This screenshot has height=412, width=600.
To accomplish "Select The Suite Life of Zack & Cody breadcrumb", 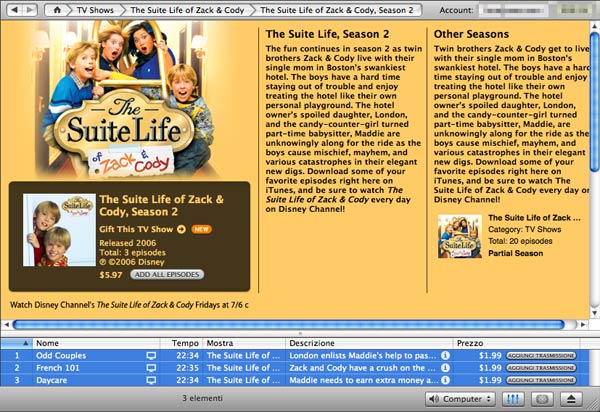I will coord(192,9).
